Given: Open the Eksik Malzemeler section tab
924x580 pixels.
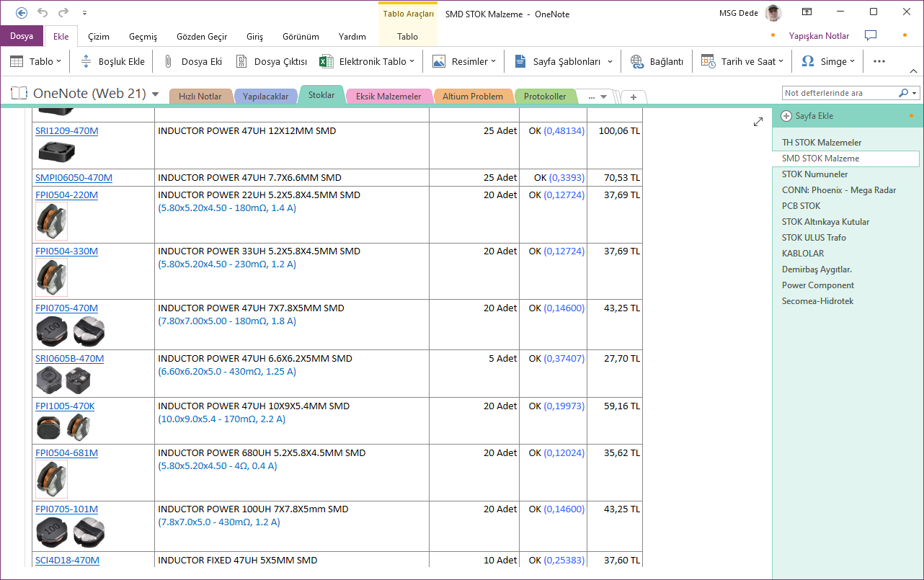Looking at the screenshot, I should pos(388,97).
